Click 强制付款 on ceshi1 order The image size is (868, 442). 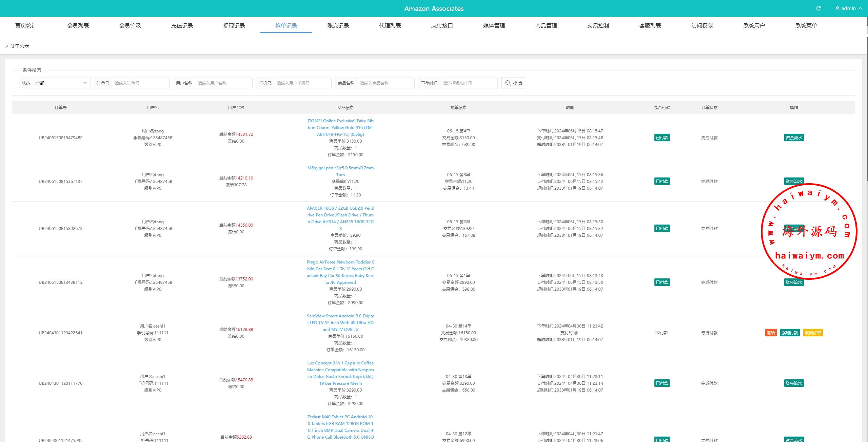point(790,333)
